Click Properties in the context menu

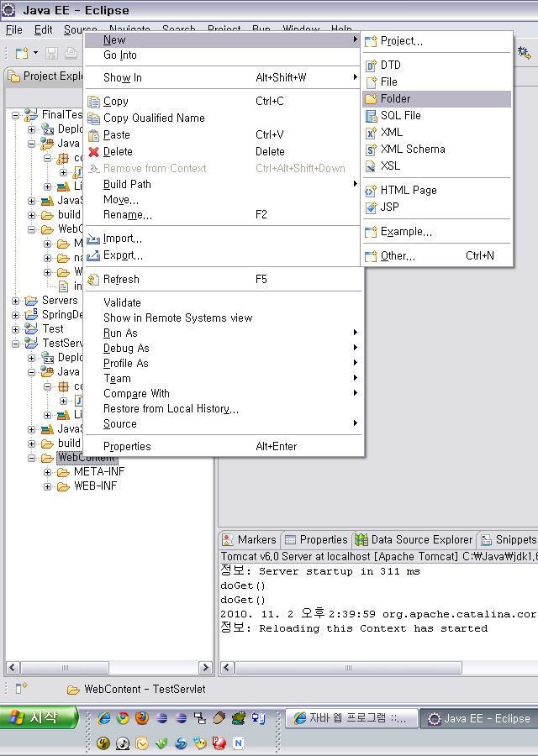pyautogui.click(x=223, y=447)
